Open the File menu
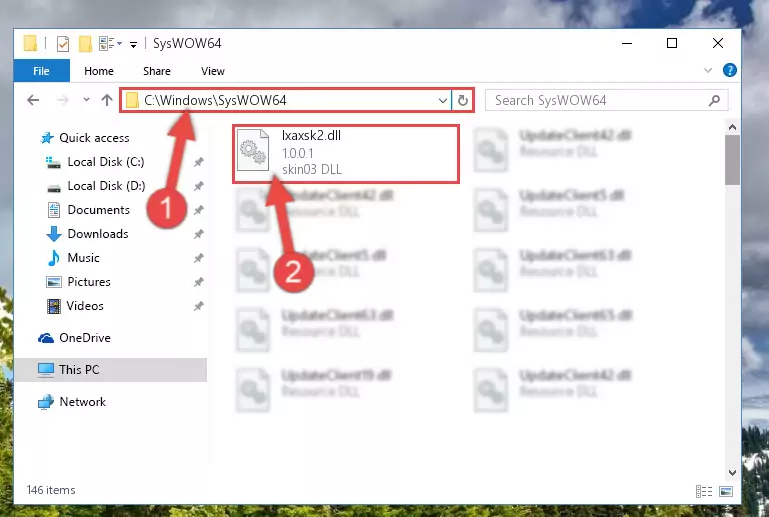769x517 pixels. point(42,71)
